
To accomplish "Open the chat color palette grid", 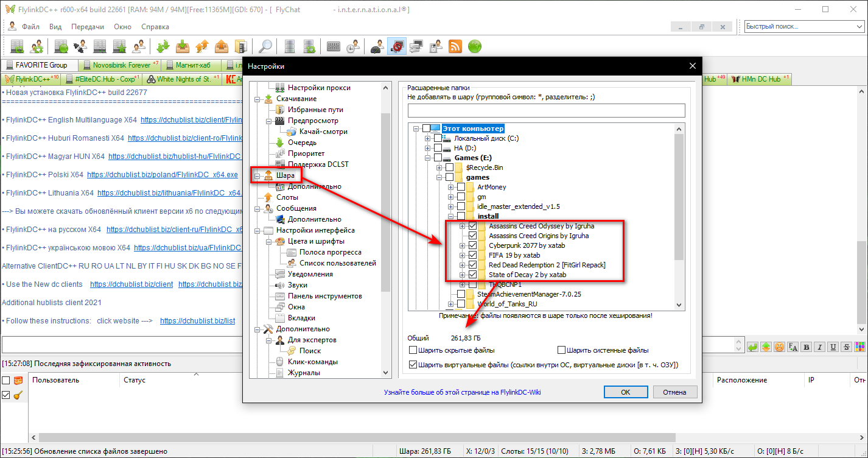I will (x=859, y=347).
